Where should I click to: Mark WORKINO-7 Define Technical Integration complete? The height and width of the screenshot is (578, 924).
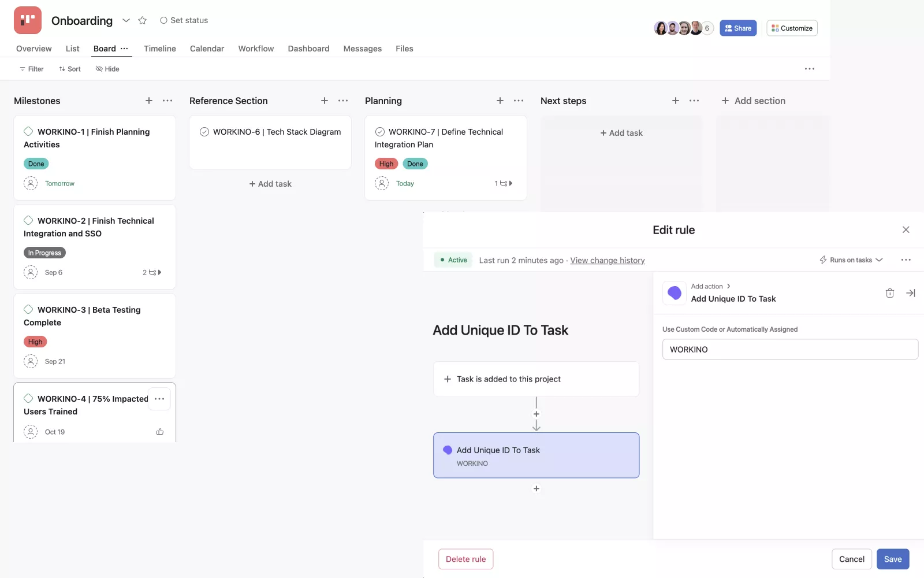click(380, 132)
